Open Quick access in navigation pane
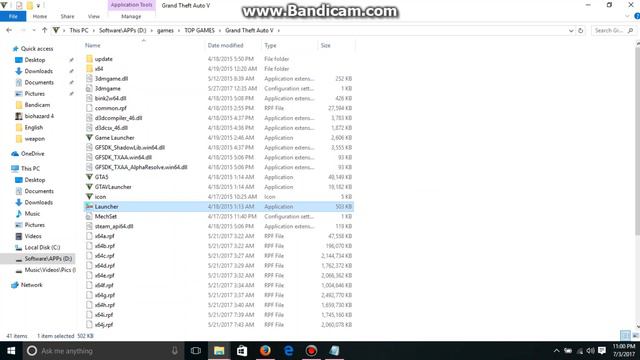Viewport: 640px width, 360px height. (x=37, y=49)
